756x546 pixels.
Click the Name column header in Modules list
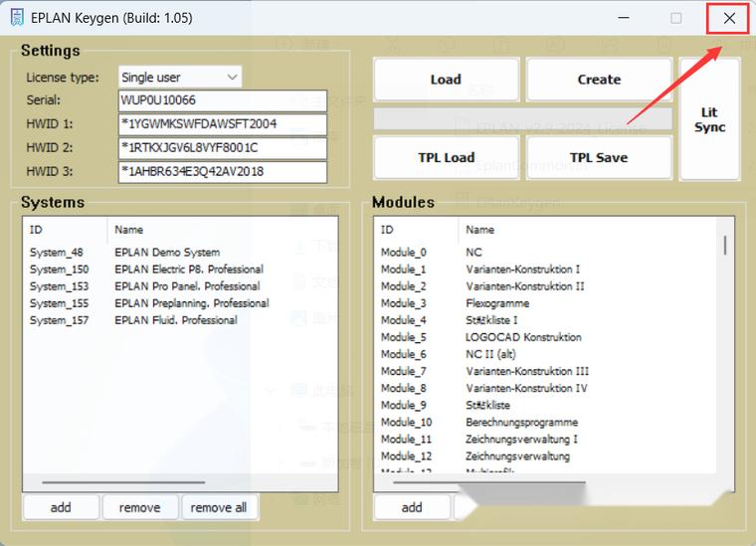click(587, 230)
